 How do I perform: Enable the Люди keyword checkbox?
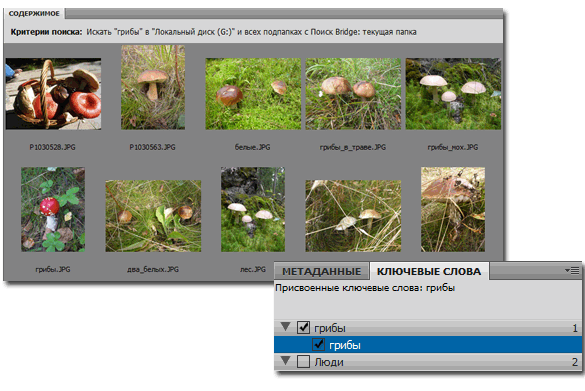303,362
